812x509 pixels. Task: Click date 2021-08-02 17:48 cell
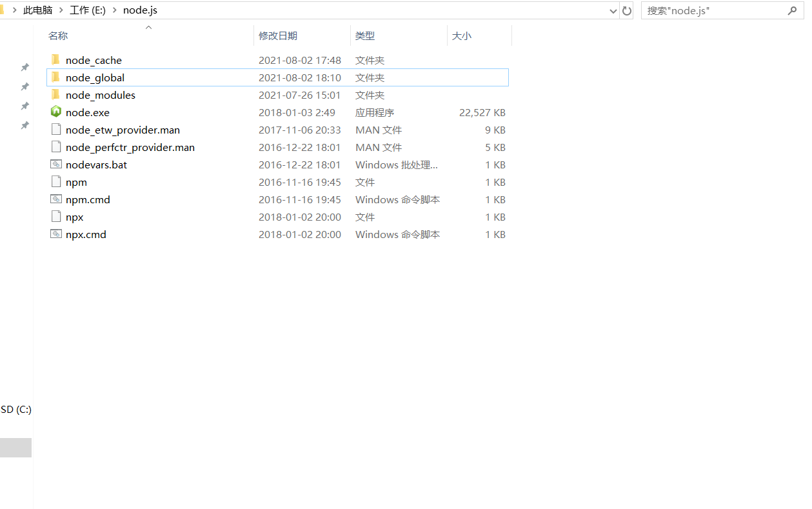(300, 60)
